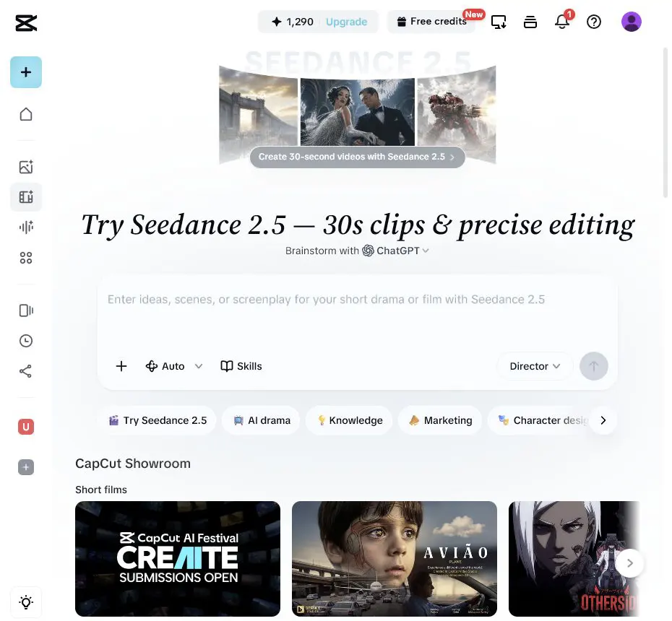
Task: Click the plus attach icon in prompt box
Action: 121,366
